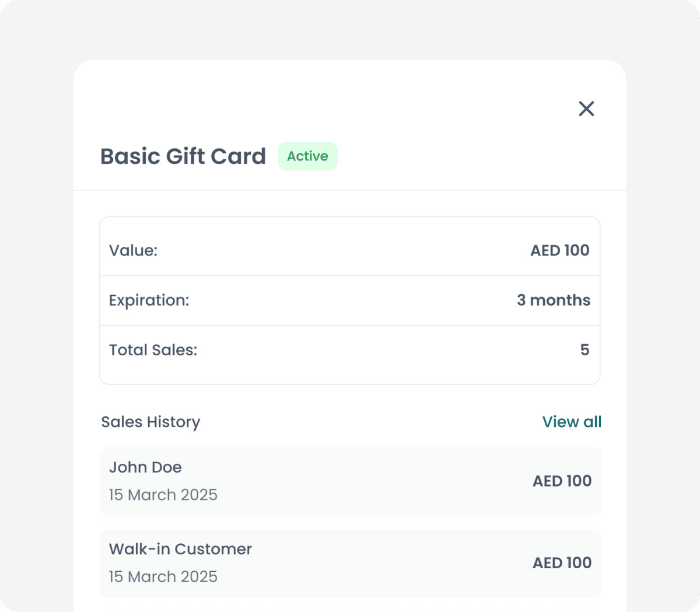Screen dimensions: 700x612
Task: Select the 15 March 2025 date under John Doe
Action: (163, 495)
